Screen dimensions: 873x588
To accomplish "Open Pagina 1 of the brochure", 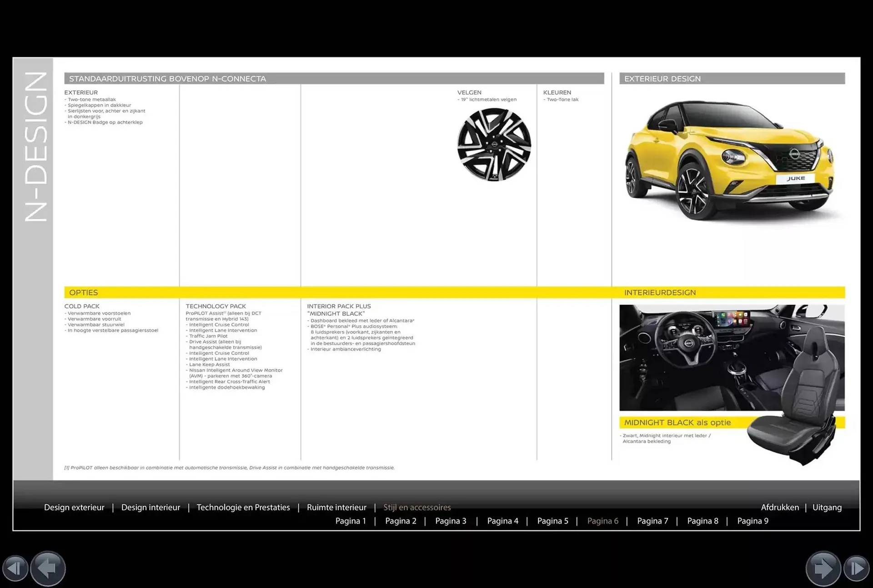I will (x=351, y=521).
